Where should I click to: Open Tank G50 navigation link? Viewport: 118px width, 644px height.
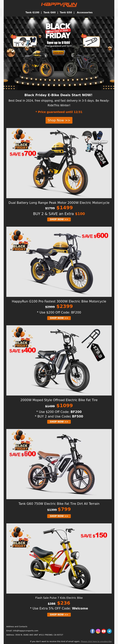click(66, 12)
